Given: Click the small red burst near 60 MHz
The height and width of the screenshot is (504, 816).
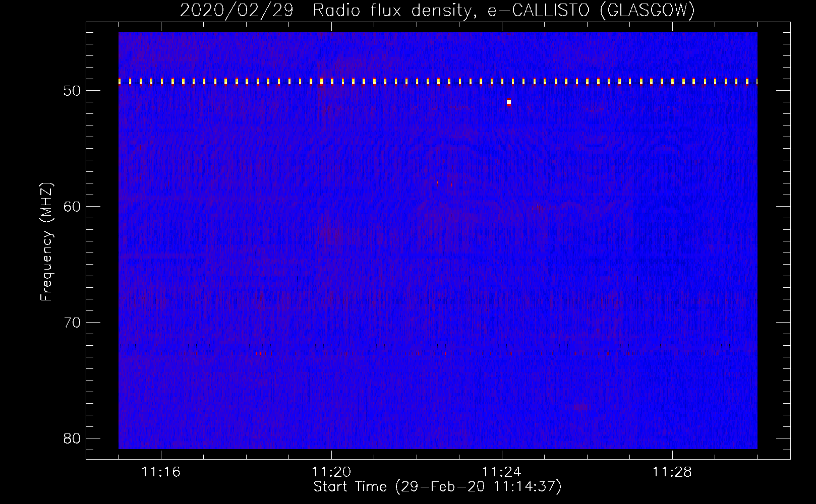Looking at the screenshot, I should tap(537, 206).
